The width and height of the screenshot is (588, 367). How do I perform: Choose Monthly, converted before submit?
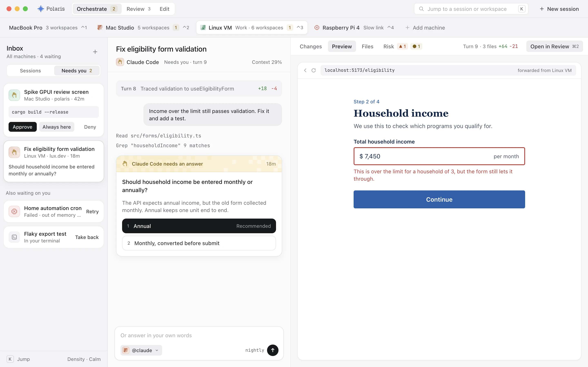199,243
